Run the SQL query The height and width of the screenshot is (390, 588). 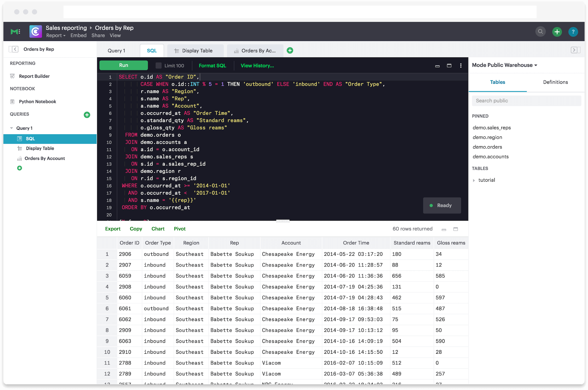point(123,65)
